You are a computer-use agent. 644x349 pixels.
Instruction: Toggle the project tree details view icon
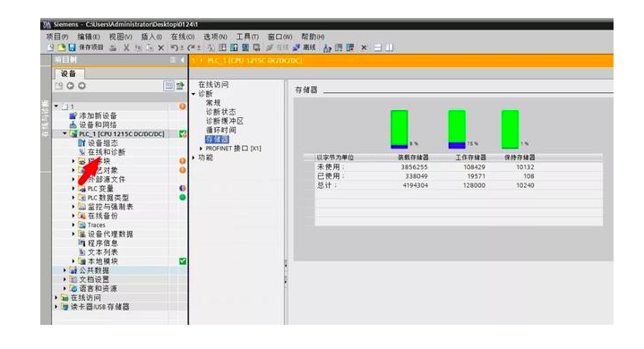point(168,86)
